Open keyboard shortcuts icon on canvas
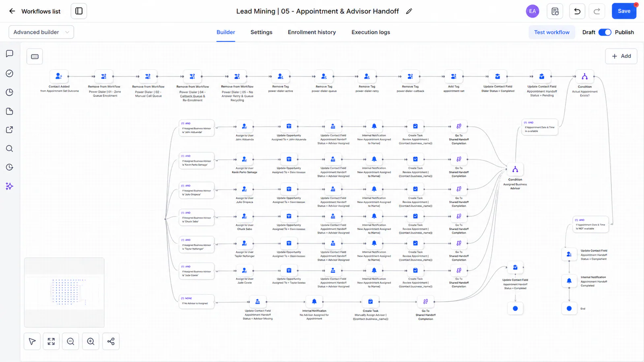Image resolution: width=644 pixels, height=362 pixels. [35, 57]
